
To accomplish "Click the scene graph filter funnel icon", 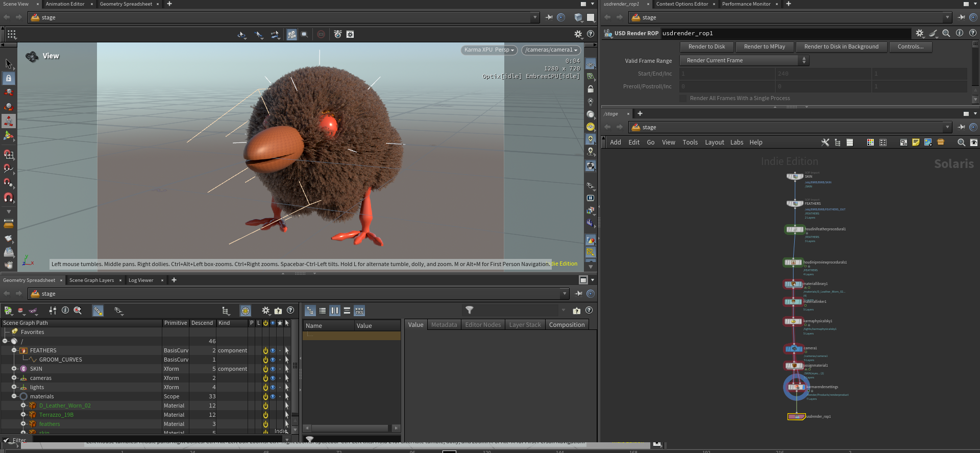I will point(470,310).
